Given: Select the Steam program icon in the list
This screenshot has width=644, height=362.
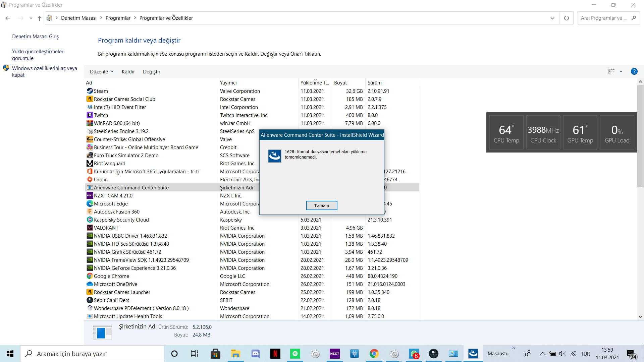Looking at the screenshot, I should 90,91.
